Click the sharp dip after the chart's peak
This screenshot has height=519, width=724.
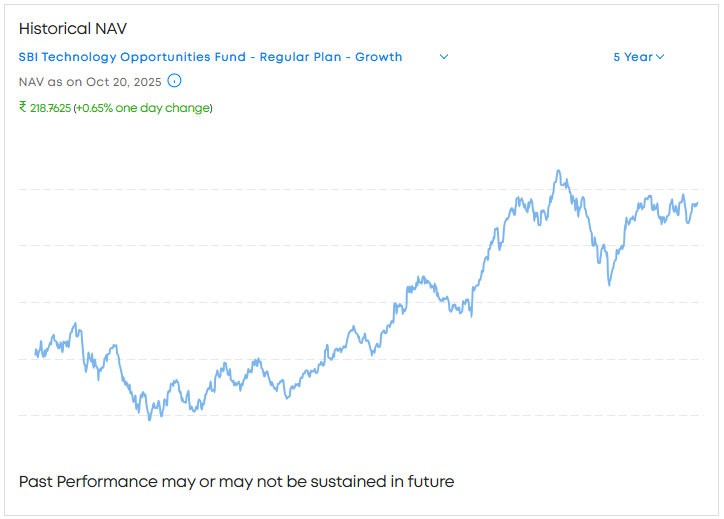pos(609,284)
